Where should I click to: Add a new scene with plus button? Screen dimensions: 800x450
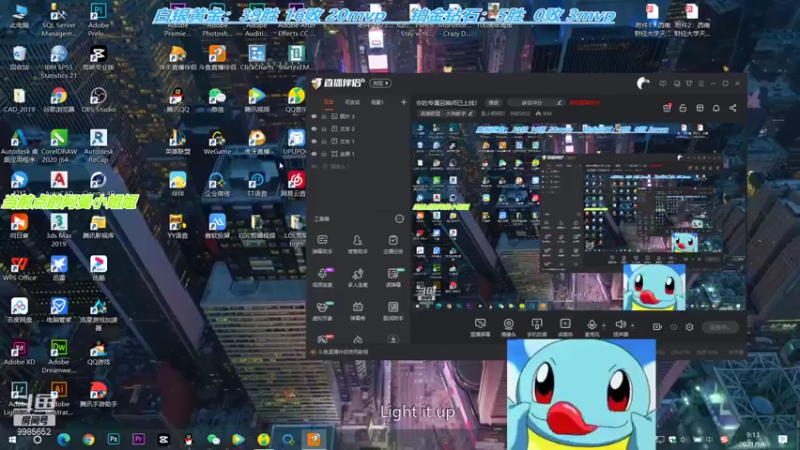click(404, 102)
